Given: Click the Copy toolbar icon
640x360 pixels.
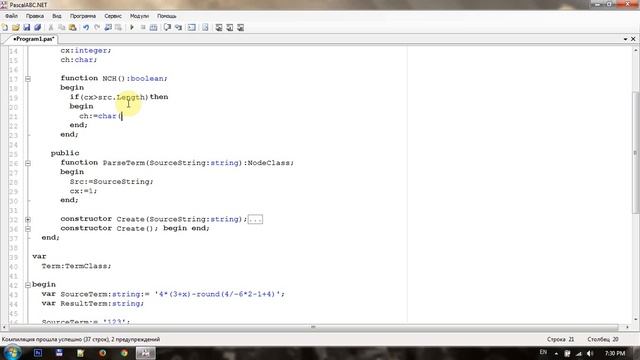Looking at the screenshot, I should tap(62, 27).
